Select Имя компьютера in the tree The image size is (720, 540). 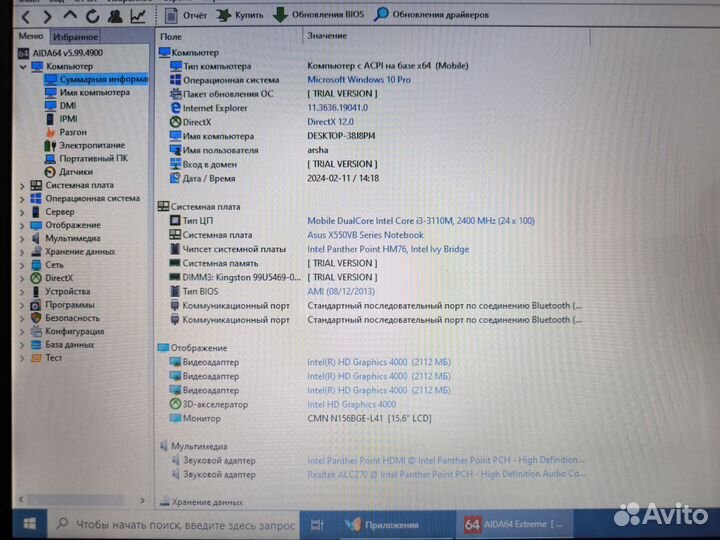tap(87, 92)
